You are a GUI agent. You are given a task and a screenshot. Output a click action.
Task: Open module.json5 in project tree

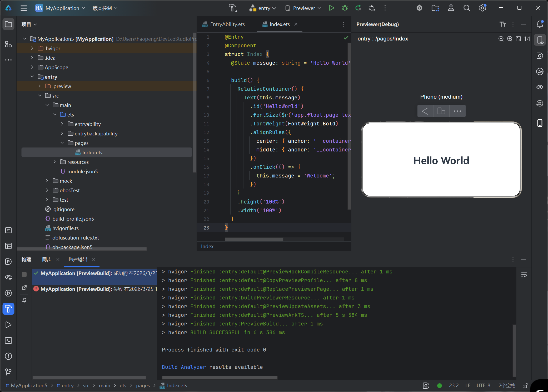82,171
